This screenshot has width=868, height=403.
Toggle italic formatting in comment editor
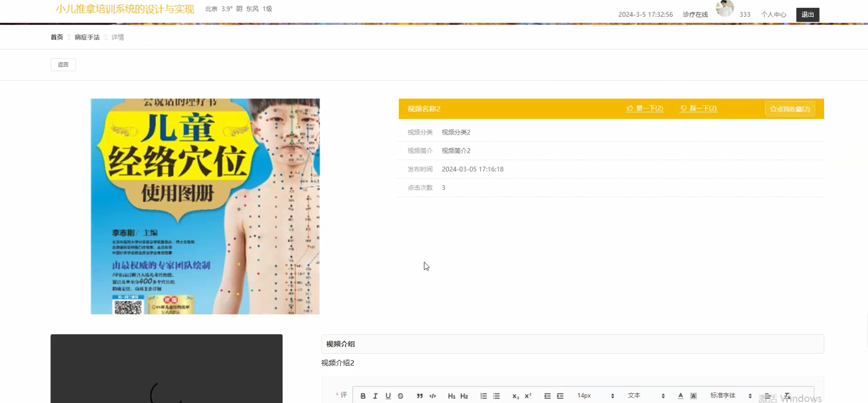375,396
